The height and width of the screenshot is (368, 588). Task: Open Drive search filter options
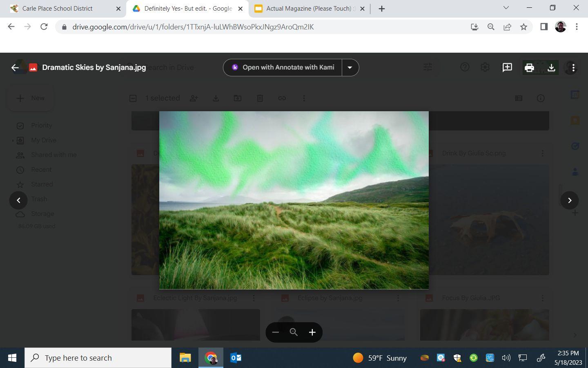(428, 67)
